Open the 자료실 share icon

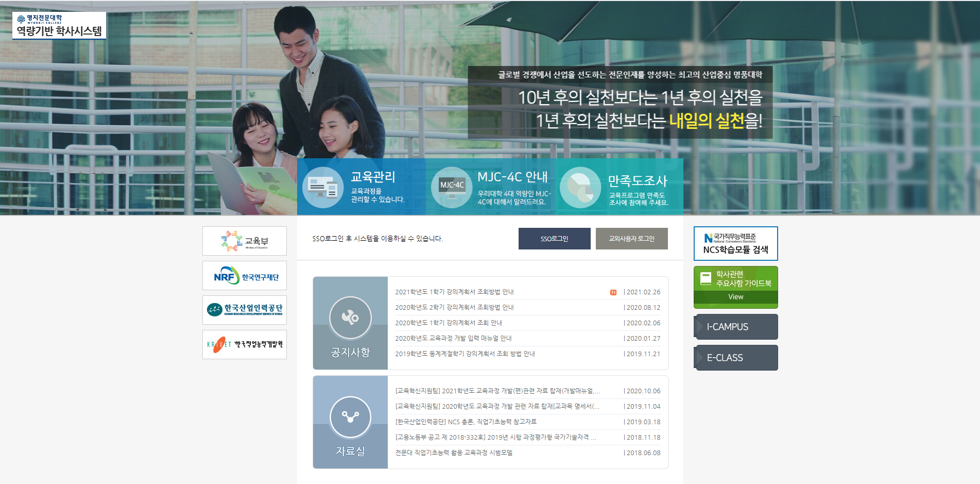350,417
